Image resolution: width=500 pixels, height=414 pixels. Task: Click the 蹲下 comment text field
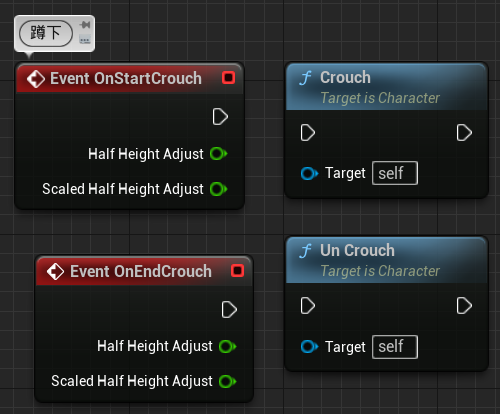pos(46,33)
